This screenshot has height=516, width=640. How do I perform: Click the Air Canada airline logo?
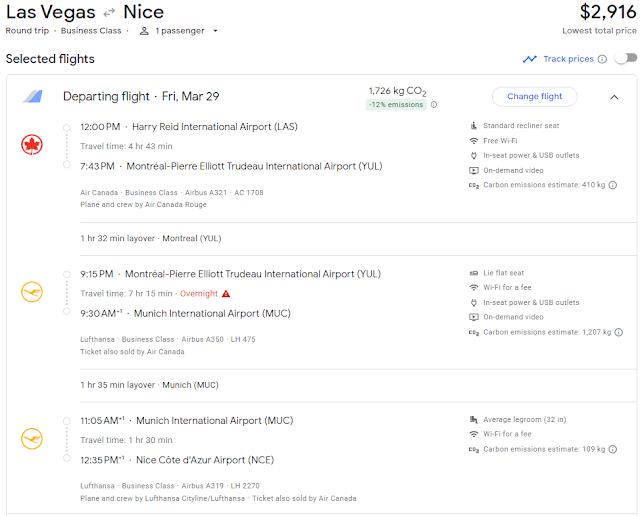click(32, 144)
